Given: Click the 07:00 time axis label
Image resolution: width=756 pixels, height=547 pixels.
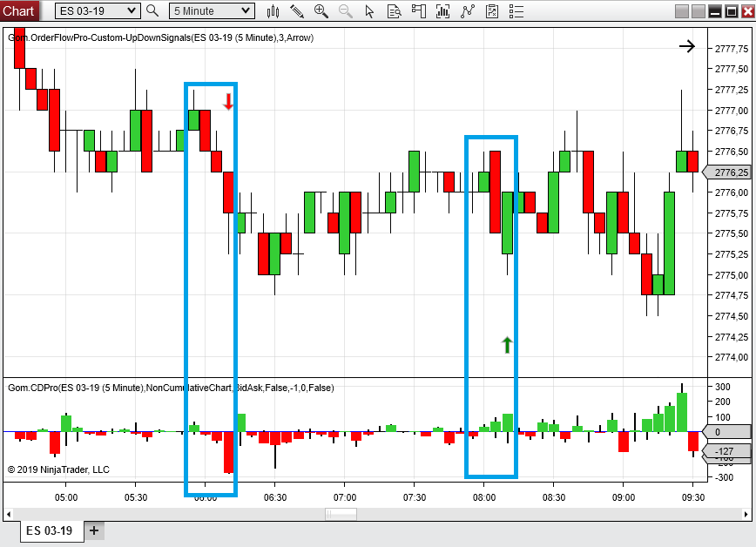Looking at the screenshot, I should [x=345, y=497].
